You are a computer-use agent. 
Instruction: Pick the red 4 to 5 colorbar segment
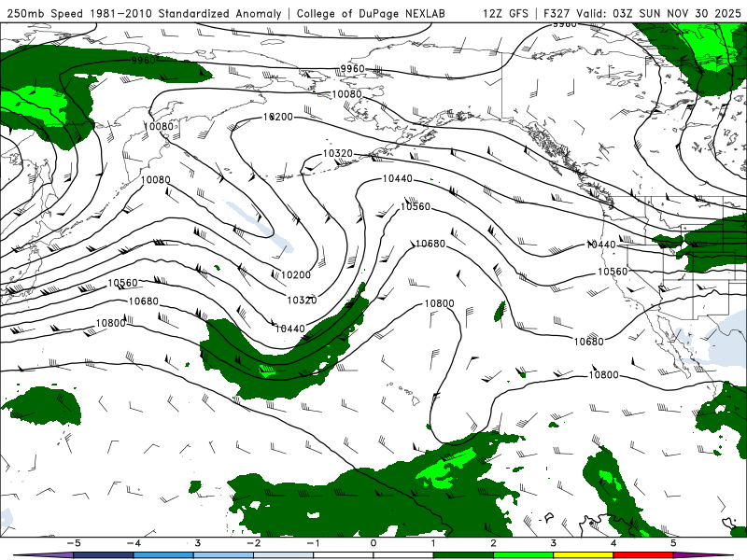click(643, 555)
